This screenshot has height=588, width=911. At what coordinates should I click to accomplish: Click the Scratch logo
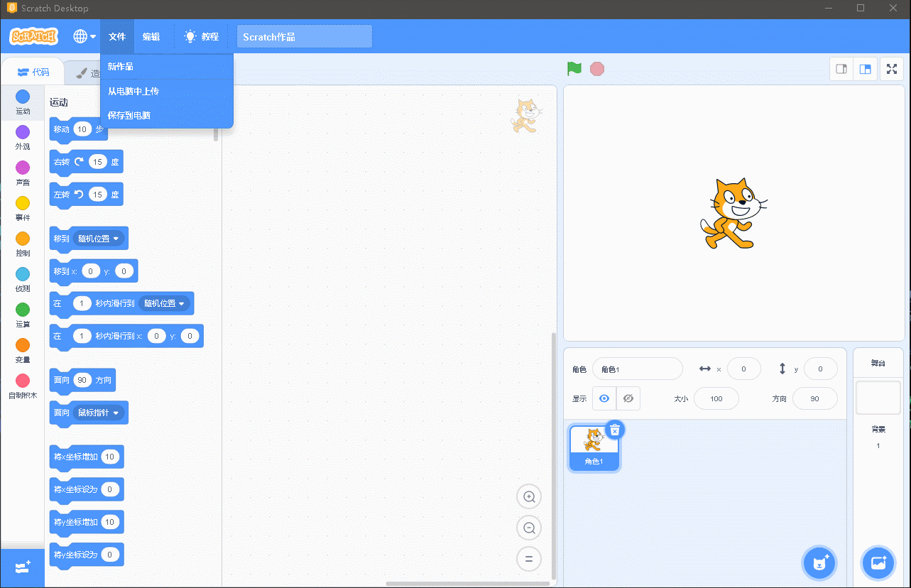click(34, 36)
